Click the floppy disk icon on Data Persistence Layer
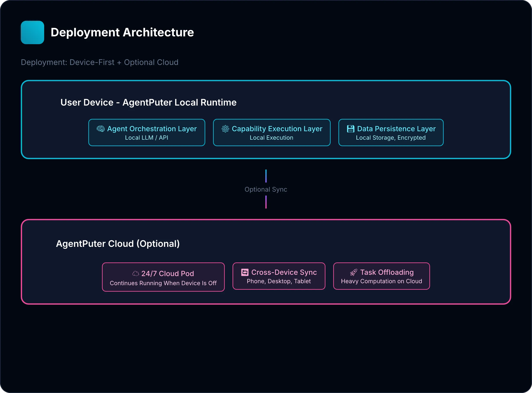This screenshot has width=532, height=393. (x=351, y=128)
